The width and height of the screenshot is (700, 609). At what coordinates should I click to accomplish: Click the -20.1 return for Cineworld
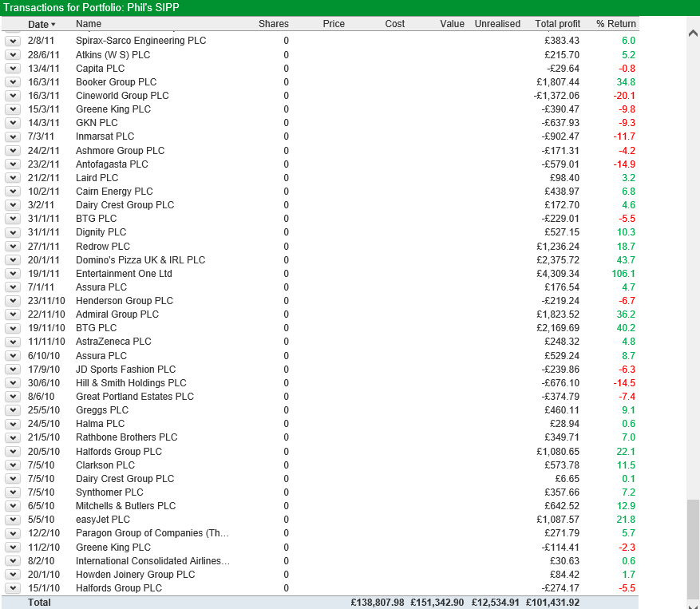pos(624,96)
